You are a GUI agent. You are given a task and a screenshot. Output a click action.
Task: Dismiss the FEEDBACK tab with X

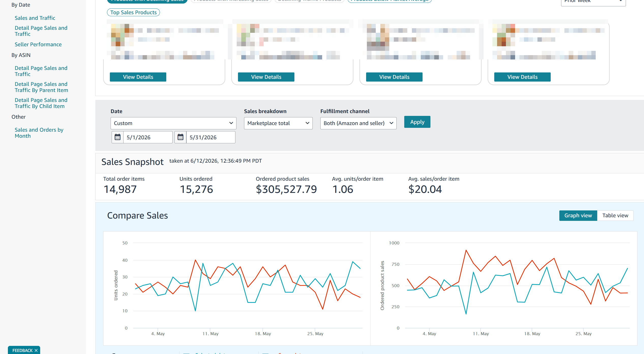pyautogui.click(x=36, y=350)
